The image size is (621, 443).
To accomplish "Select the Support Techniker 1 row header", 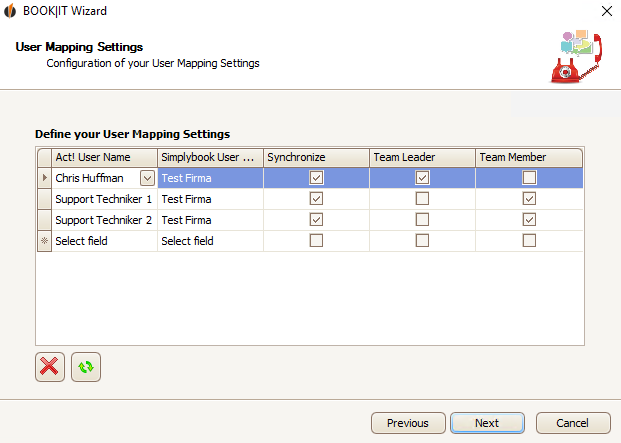I will pyautogui.click(x=44, y=199).
